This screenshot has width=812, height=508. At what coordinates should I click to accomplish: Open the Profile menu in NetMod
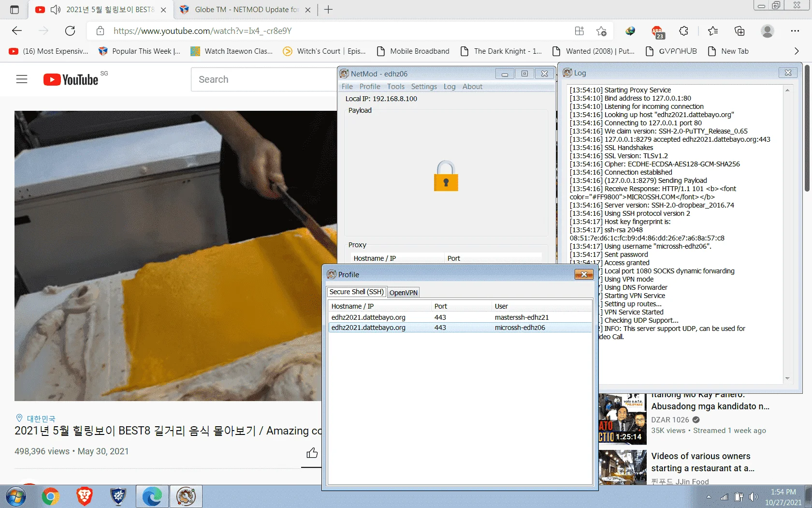[370, 87]
